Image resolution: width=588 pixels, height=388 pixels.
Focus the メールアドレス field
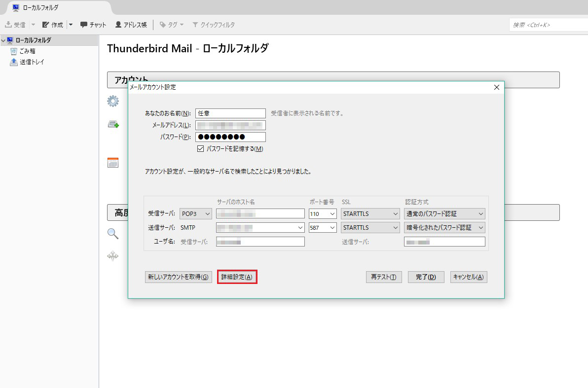coord(231,125)
